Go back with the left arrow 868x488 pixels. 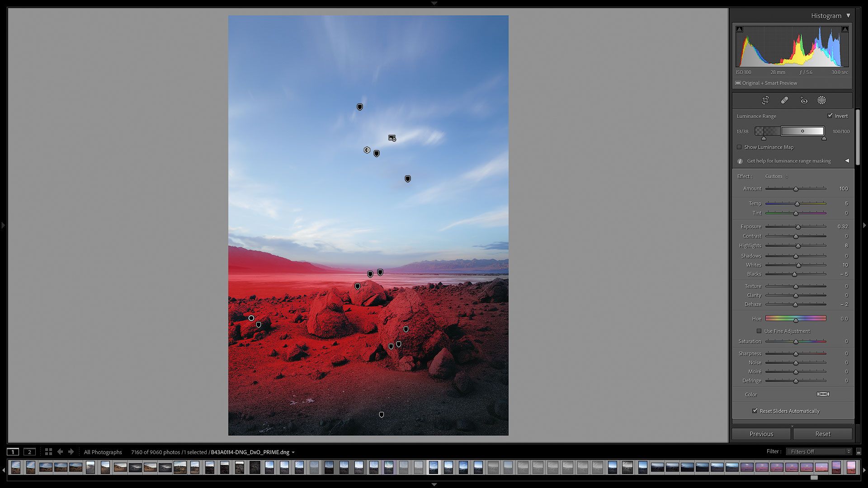(60, 452)
